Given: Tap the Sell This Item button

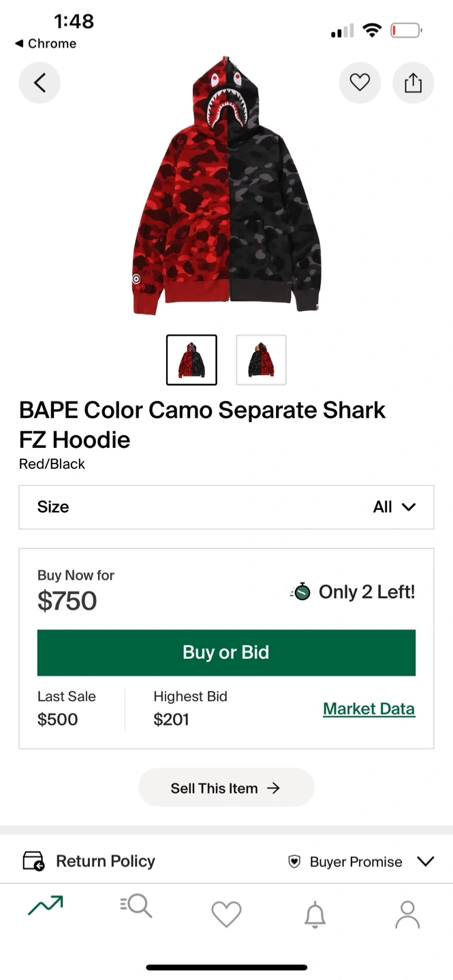Looking at the screenshot, I should click(226, 788).
